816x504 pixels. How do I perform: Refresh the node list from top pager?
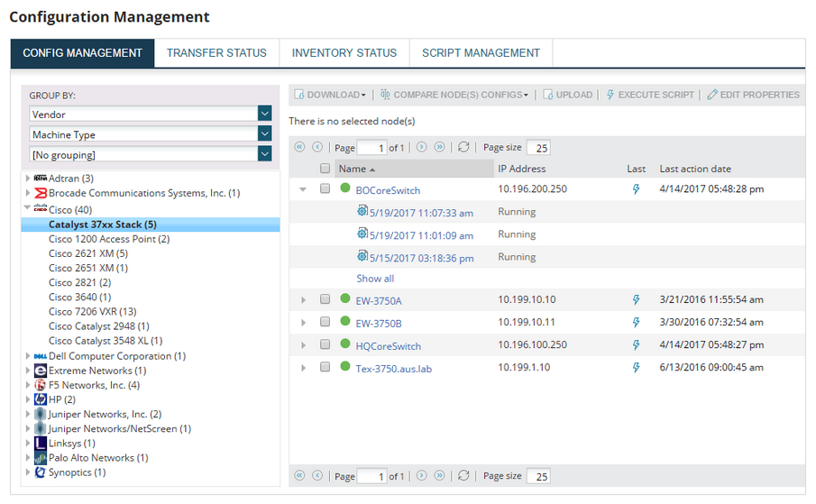(463, 147)
